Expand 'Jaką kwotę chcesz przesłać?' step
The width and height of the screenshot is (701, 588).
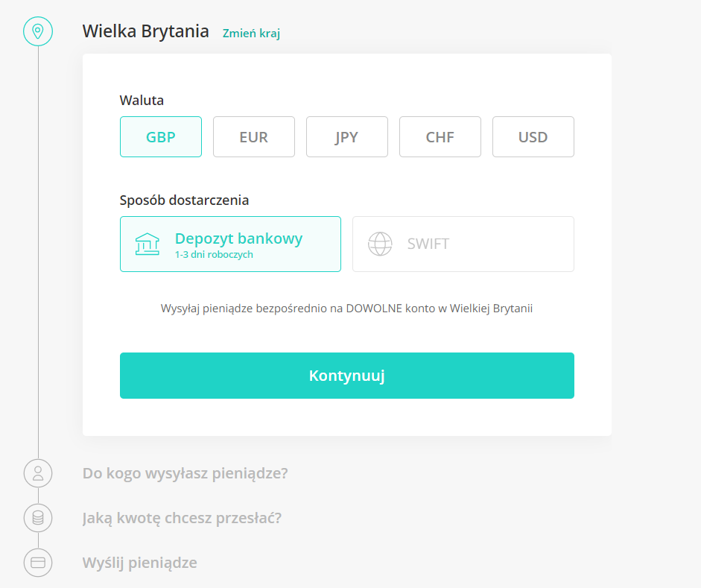pyautogui.click(x=182, y=518)
